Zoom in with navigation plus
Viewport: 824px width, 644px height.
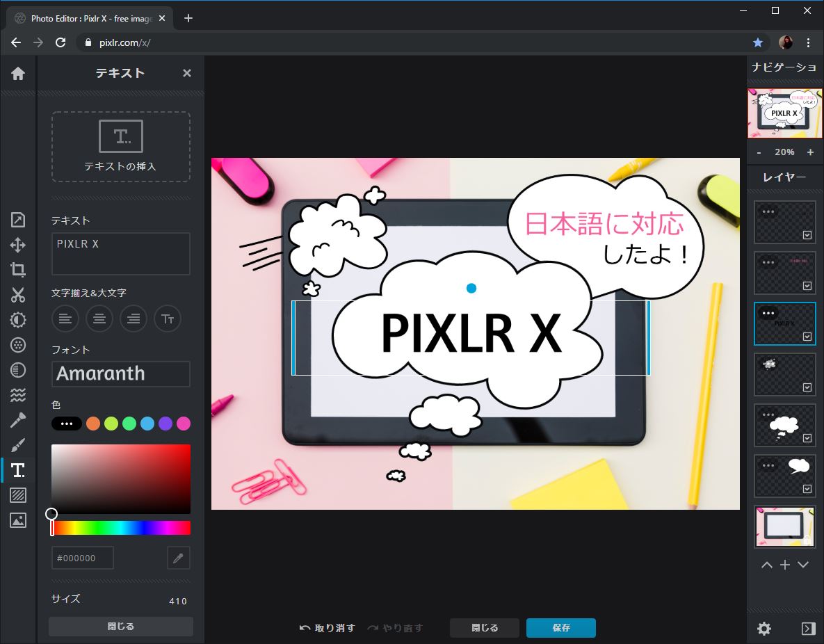pos(810,152)
